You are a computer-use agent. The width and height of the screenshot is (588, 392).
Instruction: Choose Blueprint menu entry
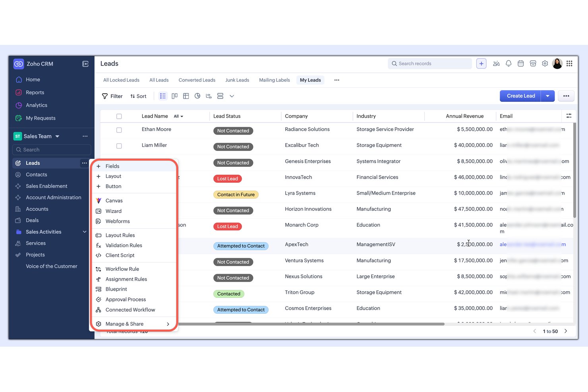pyautogui.click(x=134, y=289)
